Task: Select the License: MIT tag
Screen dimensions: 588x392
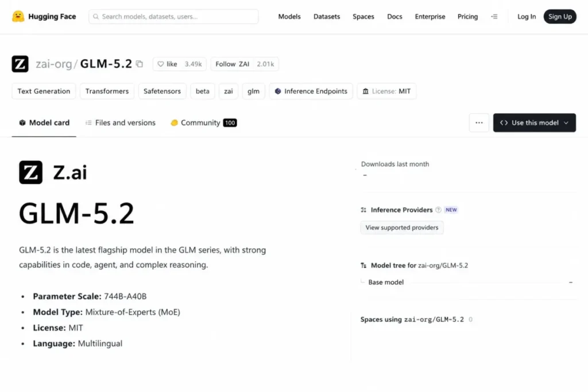Action: click(386, 91)
